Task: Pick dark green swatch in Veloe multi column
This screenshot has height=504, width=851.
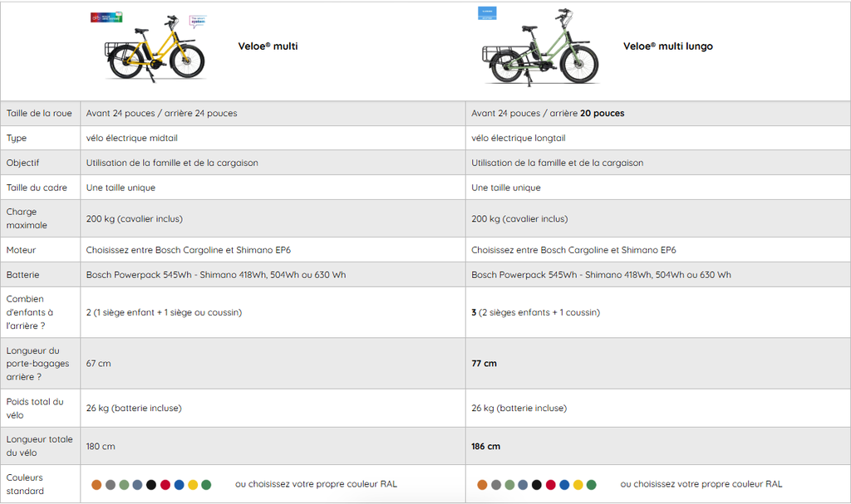Action: pos(206,484)
